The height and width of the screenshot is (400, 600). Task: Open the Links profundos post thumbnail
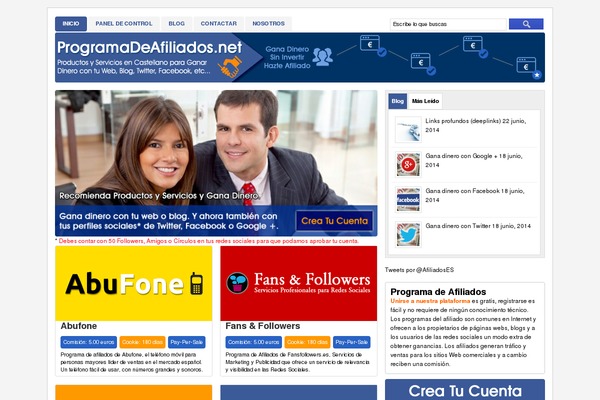point(408,129)
